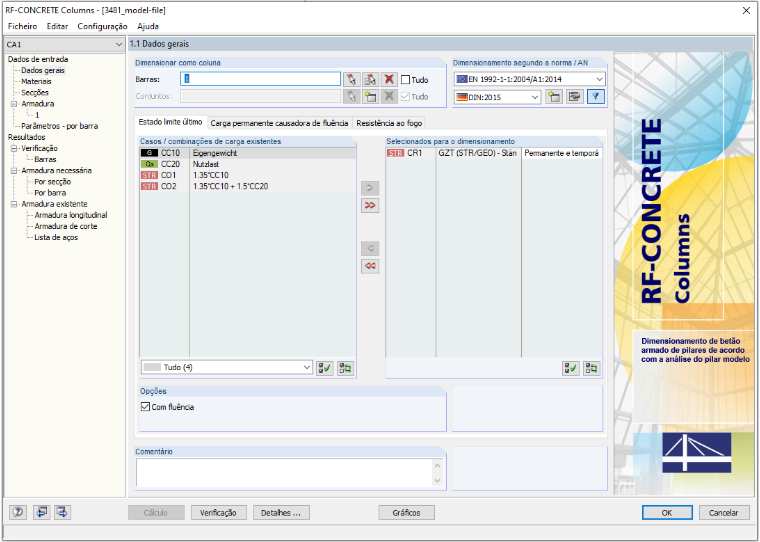Select CO2 1.35*CC10 + 1.5*CC20 row

(248, 186)
